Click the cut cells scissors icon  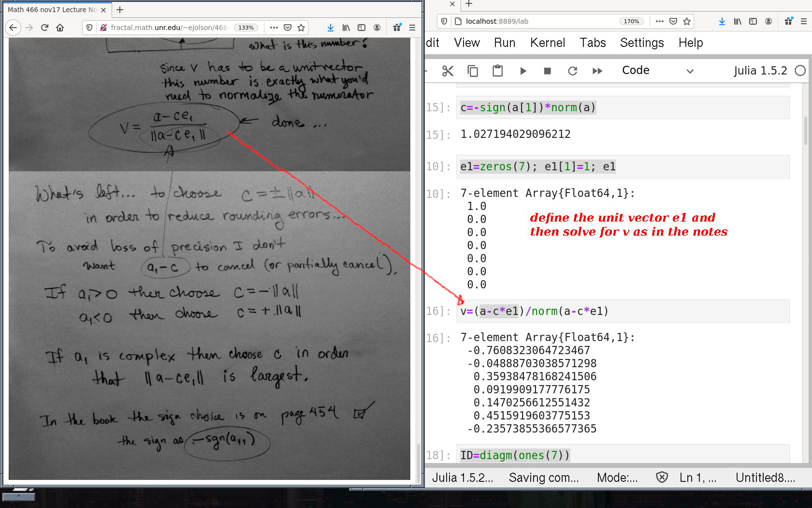pos(448,71)
